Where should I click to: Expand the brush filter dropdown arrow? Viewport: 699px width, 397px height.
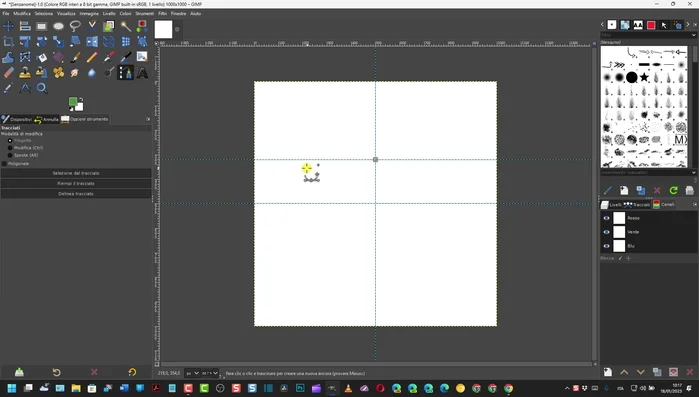[x=694, y=35]
